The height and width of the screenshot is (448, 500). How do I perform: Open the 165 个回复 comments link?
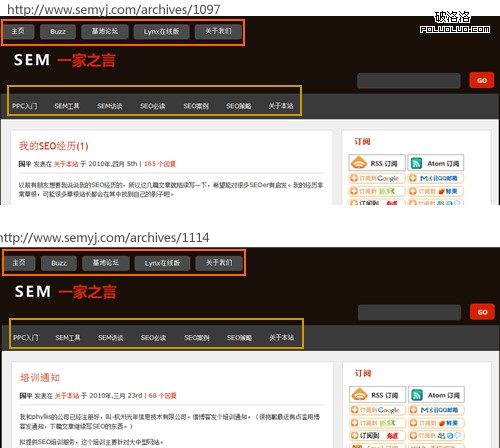[x=160, y=164]
